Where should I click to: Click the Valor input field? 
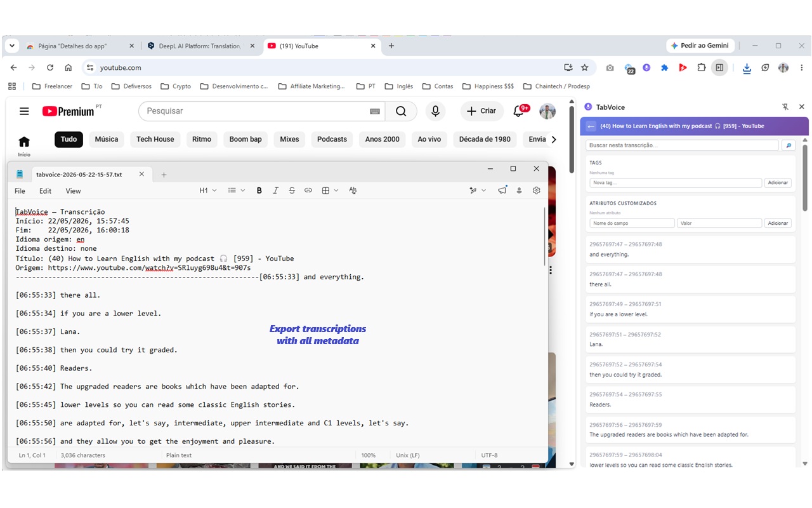[x=719, y=224]
